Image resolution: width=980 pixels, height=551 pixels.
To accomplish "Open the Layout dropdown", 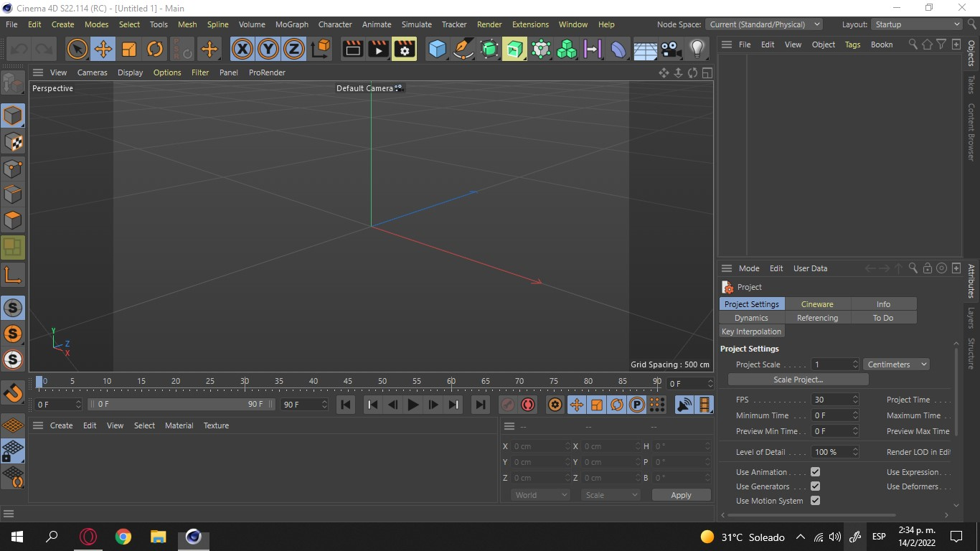I will coord(916,24).
